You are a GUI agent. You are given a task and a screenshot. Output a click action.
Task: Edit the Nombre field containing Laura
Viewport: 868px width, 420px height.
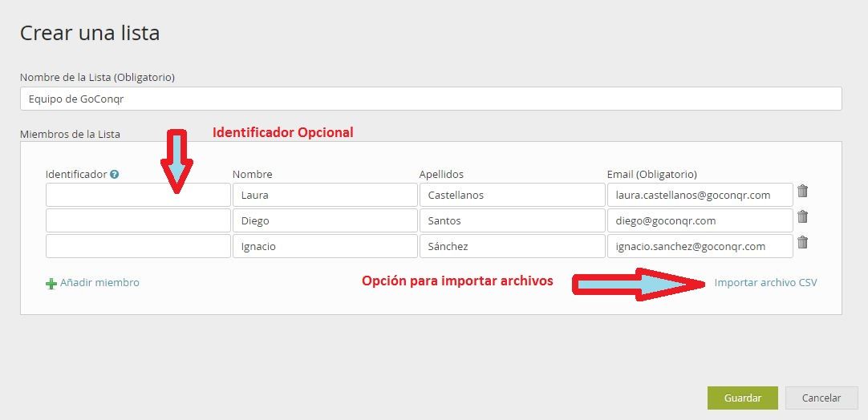(324, 195)
